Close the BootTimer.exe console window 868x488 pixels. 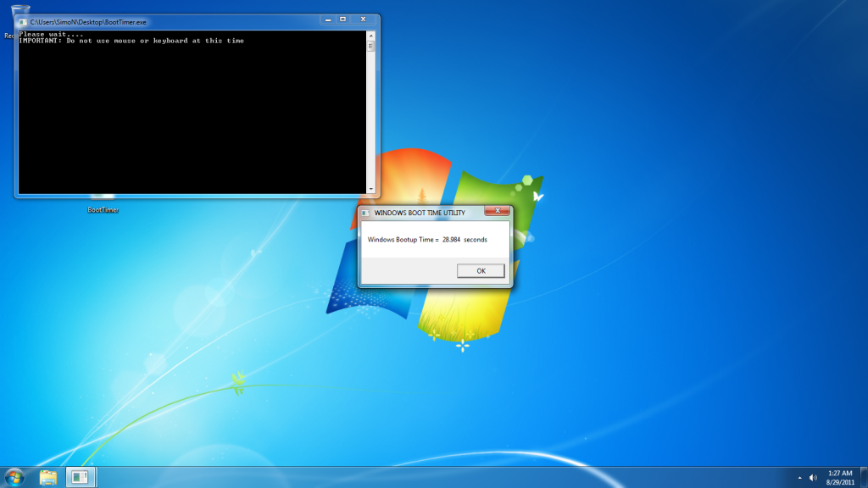(x=364, y=19)
